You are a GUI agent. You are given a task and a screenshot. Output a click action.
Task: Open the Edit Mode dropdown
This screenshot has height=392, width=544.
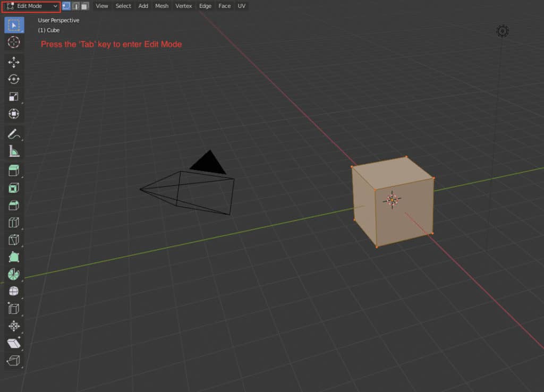pyautogui.click(x=32, y=6)
